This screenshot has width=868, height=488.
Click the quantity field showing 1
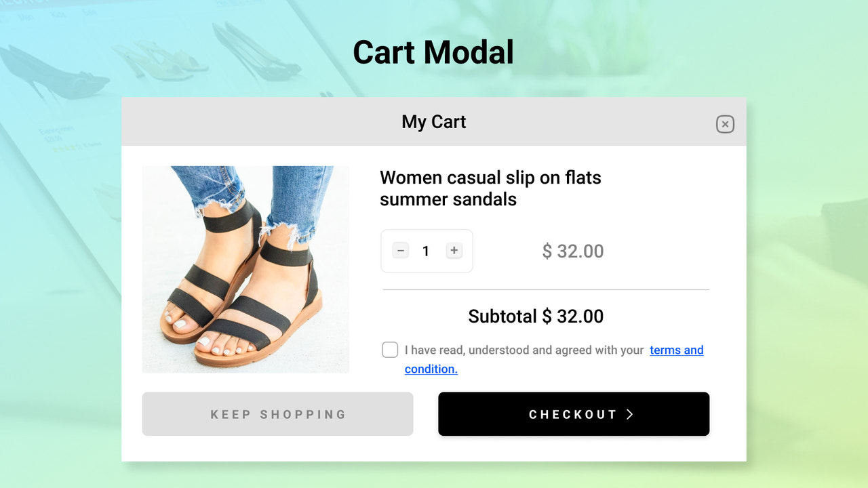point(427,250)
